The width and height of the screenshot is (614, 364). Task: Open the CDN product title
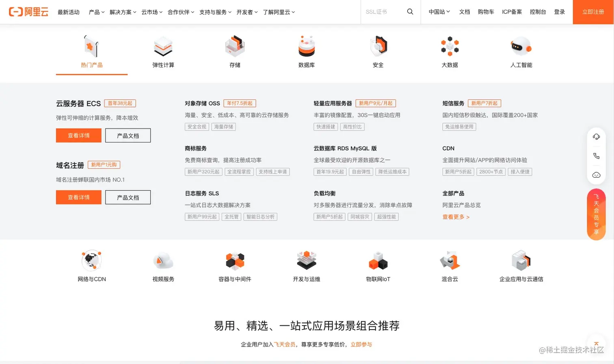coord(448,149)
